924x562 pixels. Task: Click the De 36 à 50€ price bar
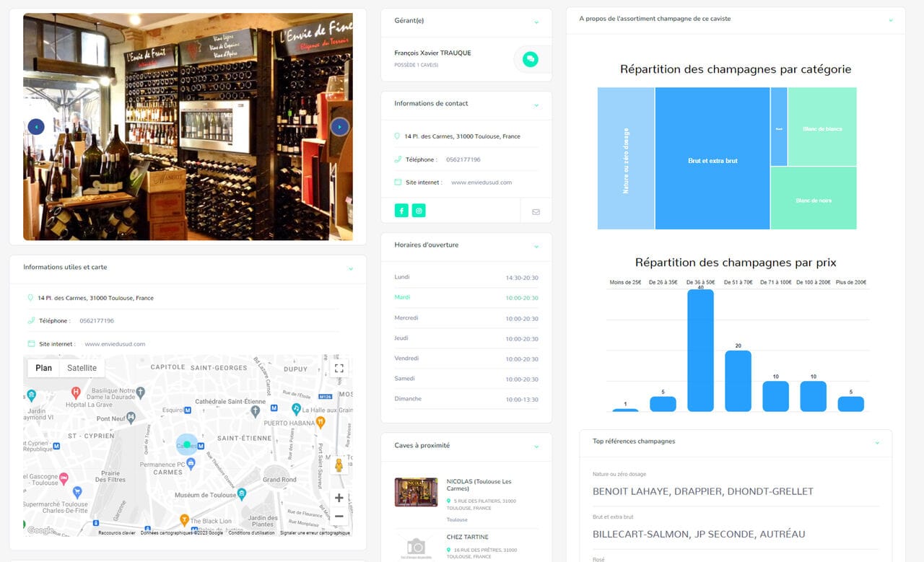(700, 350)
